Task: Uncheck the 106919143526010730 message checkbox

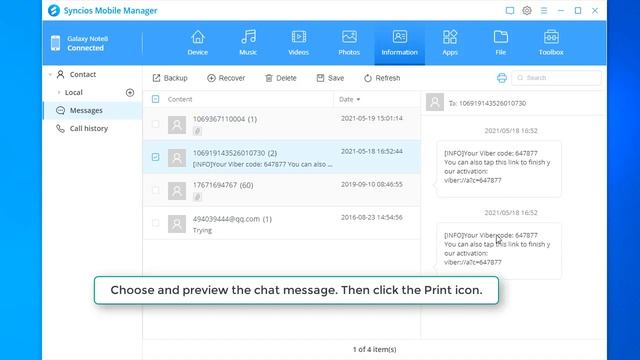Action: tap(156, 157)
